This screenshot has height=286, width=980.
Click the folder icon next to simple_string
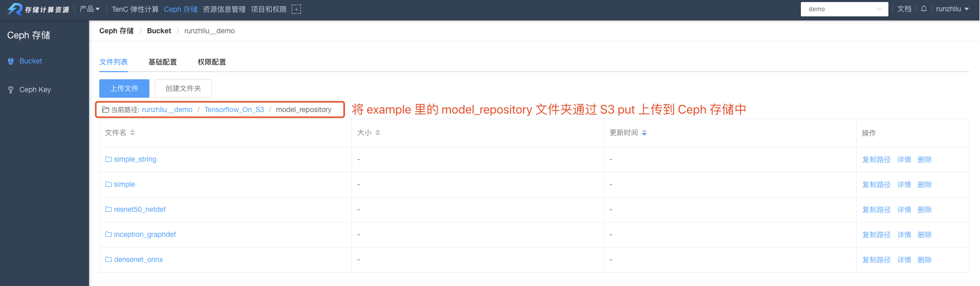[x=108, y=159]
